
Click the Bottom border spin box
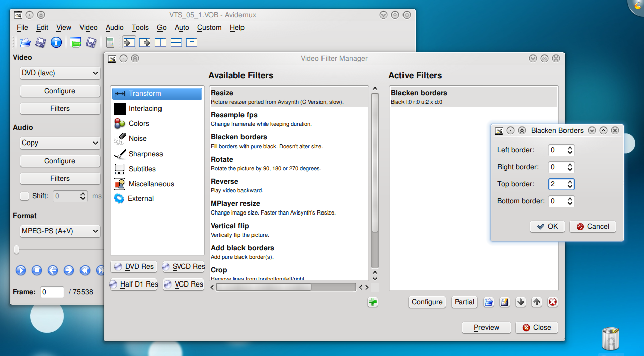coord(561,201)
